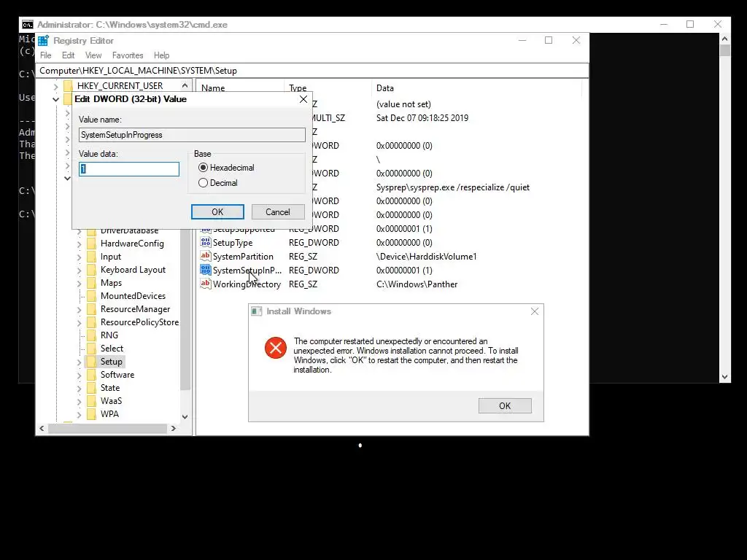Click the C:\Windows\Panther data cell

(x=417, y=284)
